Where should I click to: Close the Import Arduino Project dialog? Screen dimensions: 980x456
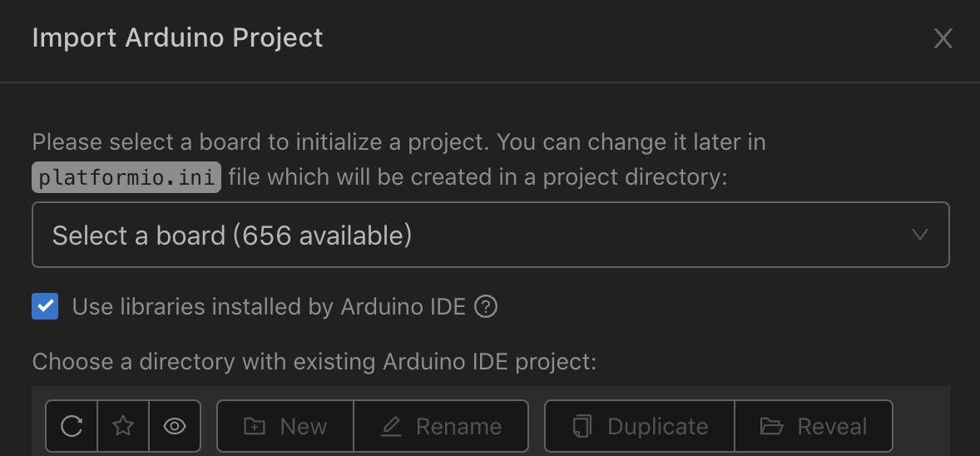click(x=943, y=38)
